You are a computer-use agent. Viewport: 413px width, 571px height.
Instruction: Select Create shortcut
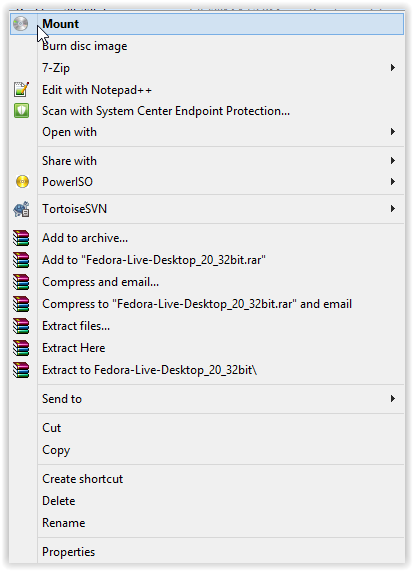[x=207, y=479]
